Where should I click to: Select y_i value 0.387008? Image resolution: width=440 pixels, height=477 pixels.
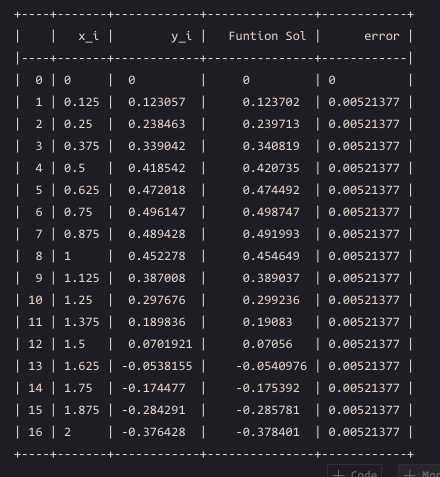point(157,278)
